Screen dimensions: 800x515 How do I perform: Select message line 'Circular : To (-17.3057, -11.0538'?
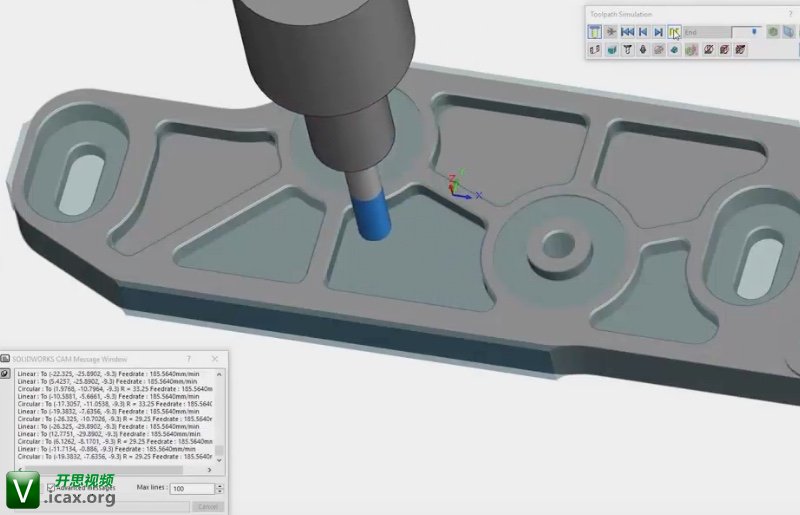115,404
